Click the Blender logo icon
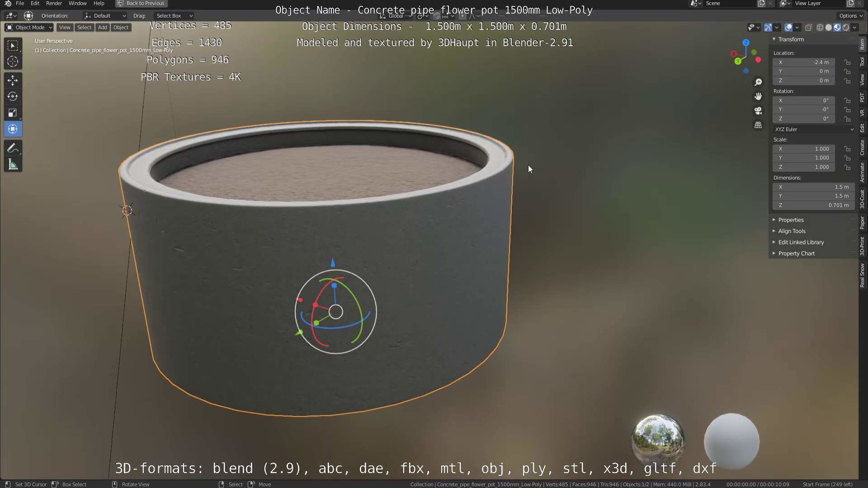 pos(8,3)
